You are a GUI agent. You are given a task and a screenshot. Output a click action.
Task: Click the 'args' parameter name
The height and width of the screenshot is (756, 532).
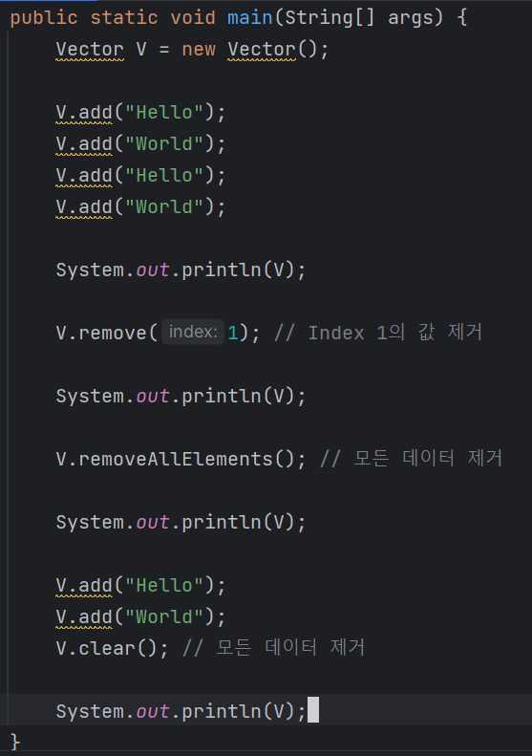coord(410,19)
